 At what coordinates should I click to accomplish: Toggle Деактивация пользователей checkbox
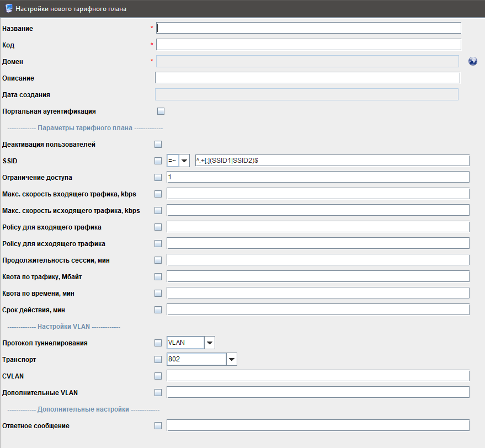(158, 145)
